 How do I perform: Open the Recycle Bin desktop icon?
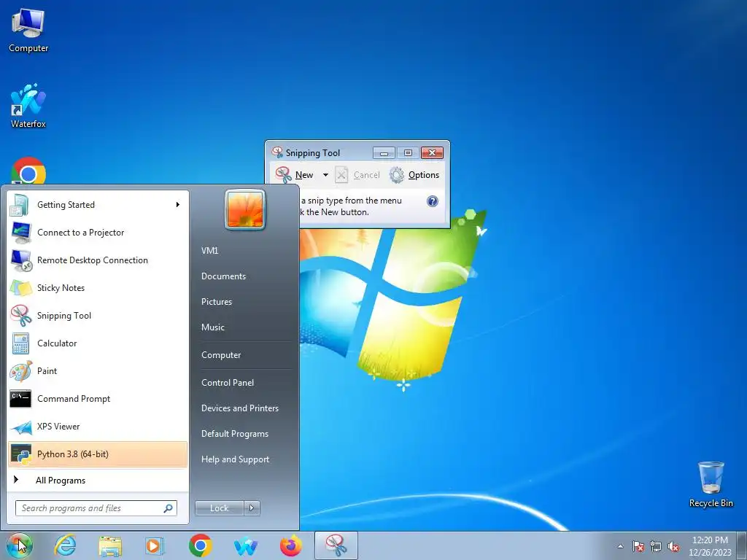(711, 484)
